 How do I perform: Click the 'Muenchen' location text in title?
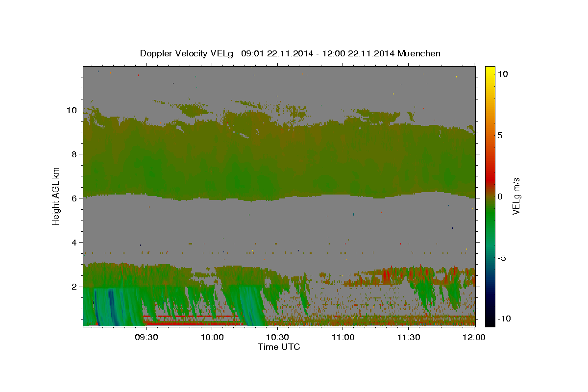419,53
